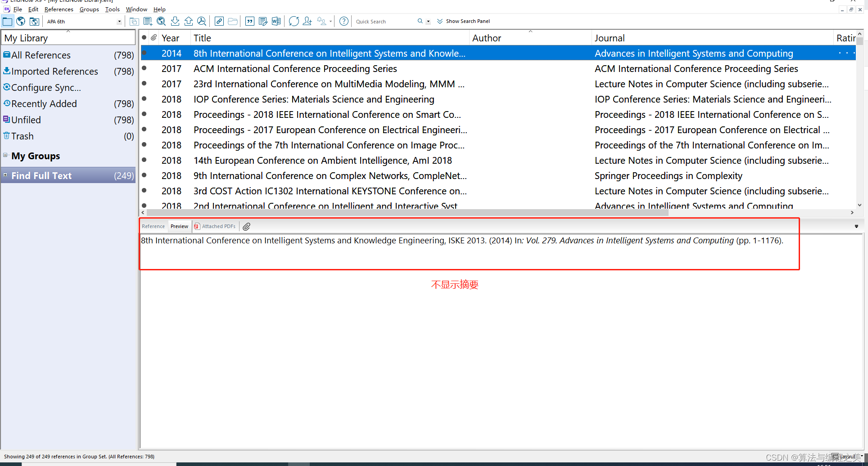Click the Help question mark icon
The width and height of the screenshot is (868, 466).
click(344, 21)
